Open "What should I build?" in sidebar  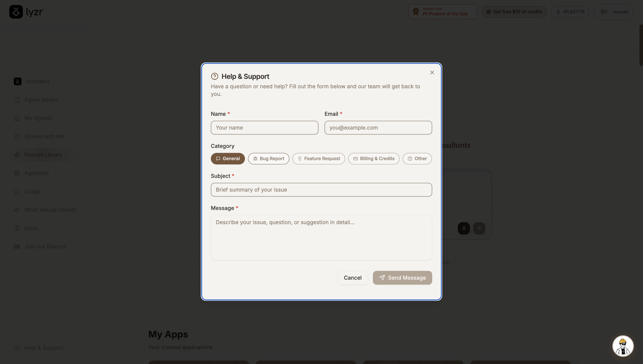[50, 210]
